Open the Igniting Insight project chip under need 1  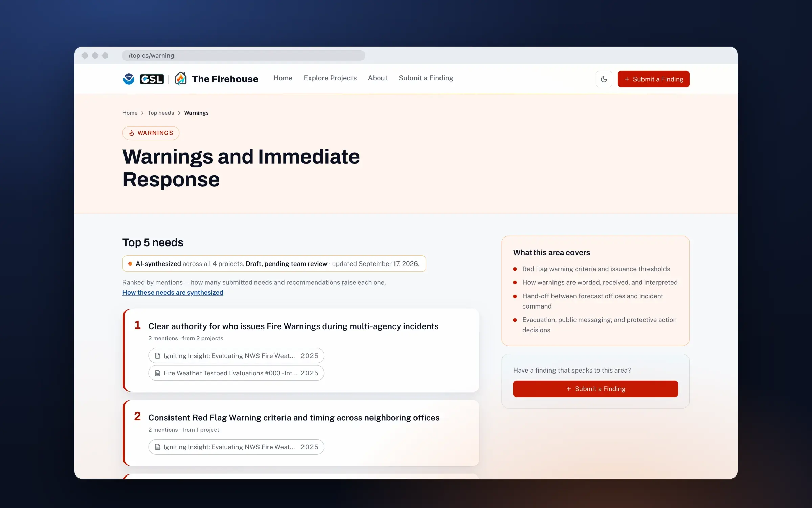click(x=236, y=356)
